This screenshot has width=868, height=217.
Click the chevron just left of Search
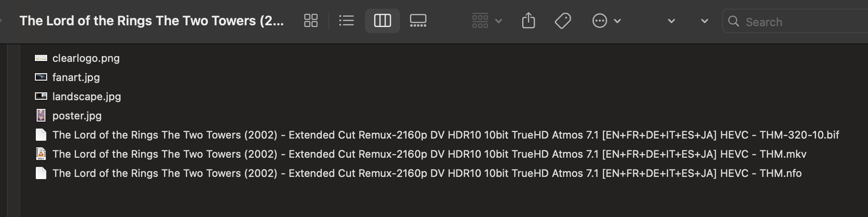704,21
